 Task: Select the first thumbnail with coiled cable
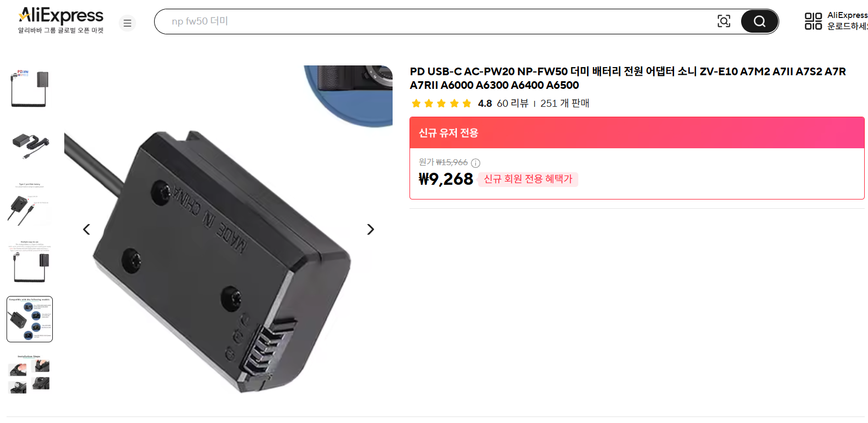pos(30,89)
